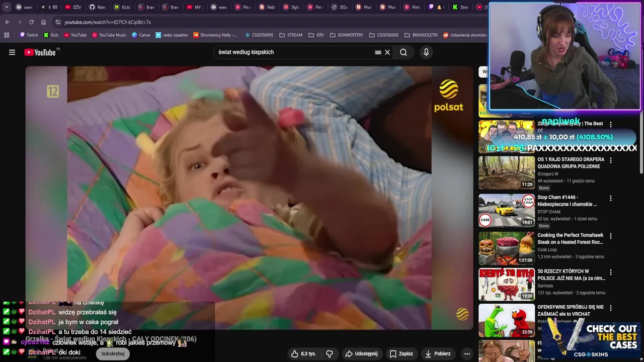Screen dimensions: 644x362
Task: Switch to the 'MY' YouTube tab
Action: [x=195, y=7]
